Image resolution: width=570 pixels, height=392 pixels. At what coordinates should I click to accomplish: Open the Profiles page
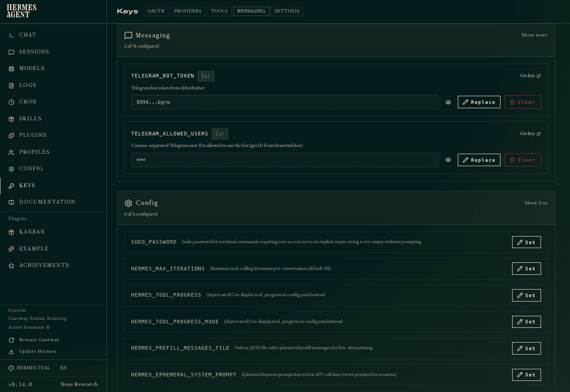click(x=53, y=152)
